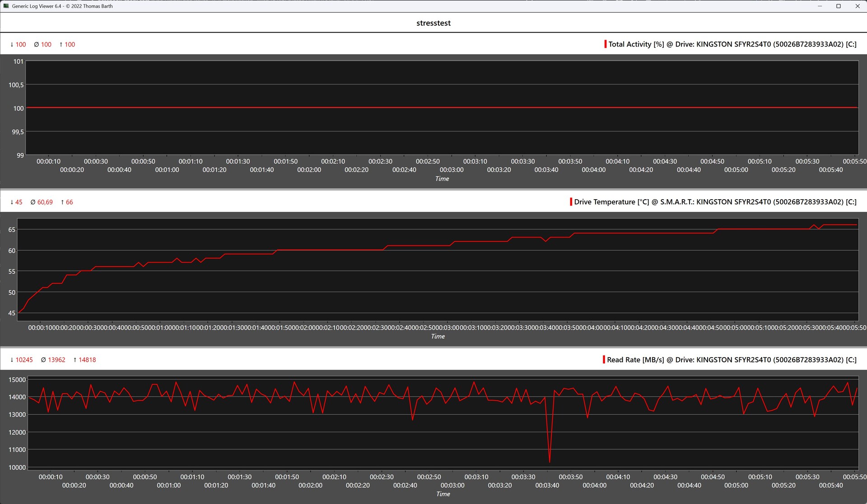Viewport: 867px width, 504px height.
Task: Click the Total Activity red legend swatch
Action: [x=605, y=44]
